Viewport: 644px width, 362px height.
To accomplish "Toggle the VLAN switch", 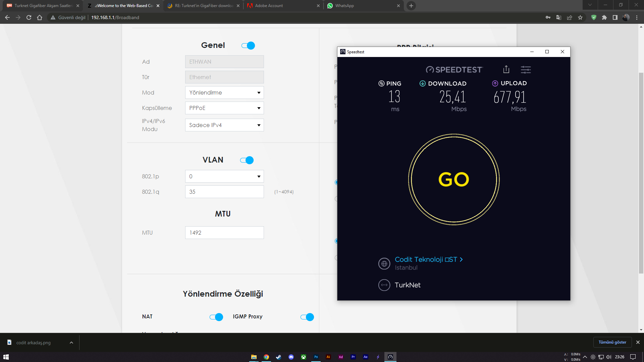I will click(x=247, y=160).
